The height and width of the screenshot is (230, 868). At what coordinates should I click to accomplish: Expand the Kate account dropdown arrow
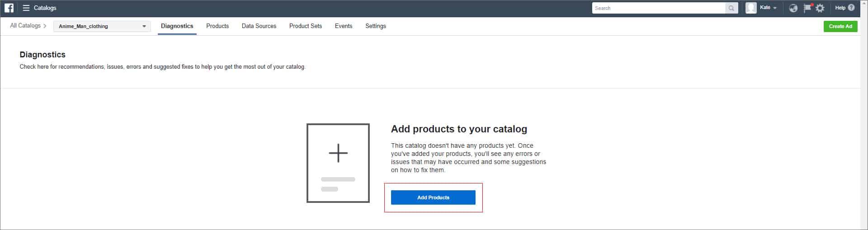775,8
